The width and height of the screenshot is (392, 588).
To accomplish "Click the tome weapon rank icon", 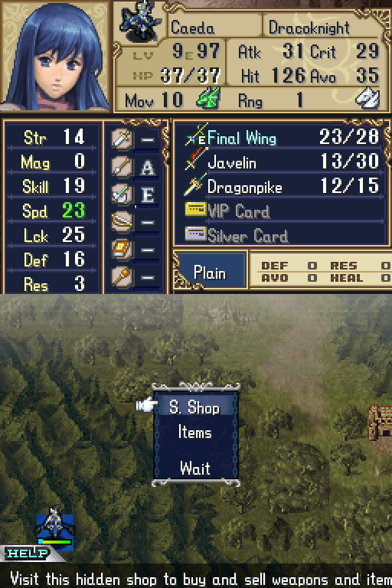I will 122,250.
